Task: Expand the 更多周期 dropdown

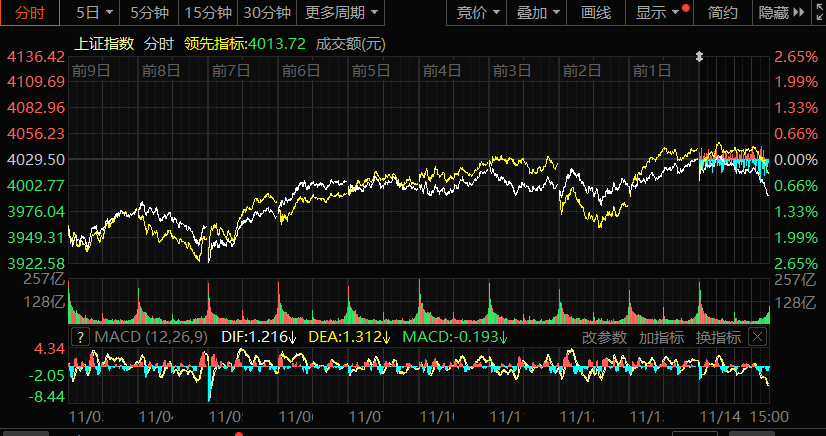Action: [342, 12]
